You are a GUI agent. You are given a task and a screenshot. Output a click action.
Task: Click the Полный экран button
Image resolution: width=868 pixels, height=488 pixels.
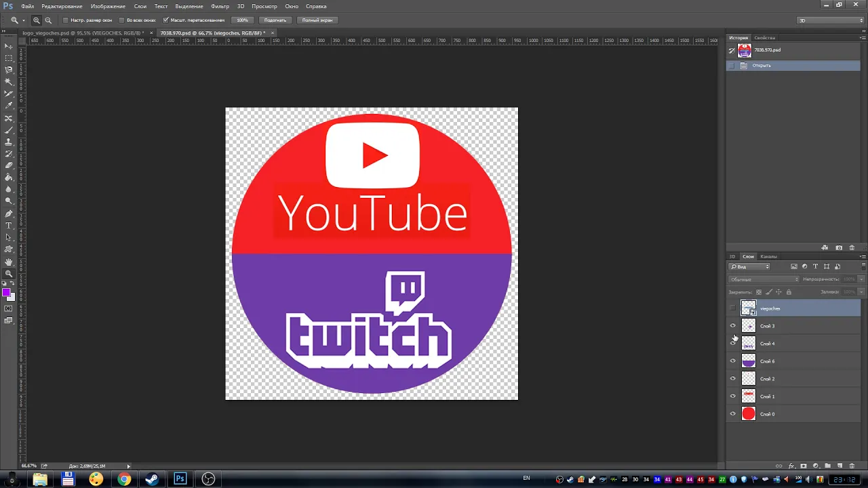pos(317,20)
